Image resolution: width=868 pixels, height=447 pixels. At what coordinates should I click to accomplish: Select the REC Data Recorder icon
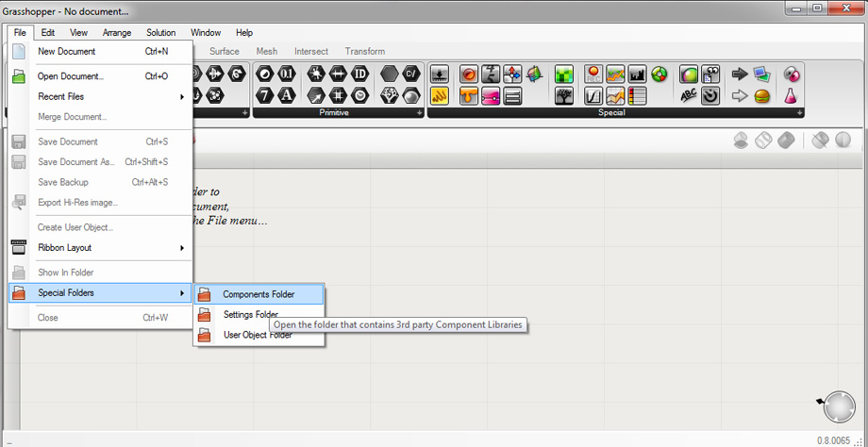pos(593,74)
